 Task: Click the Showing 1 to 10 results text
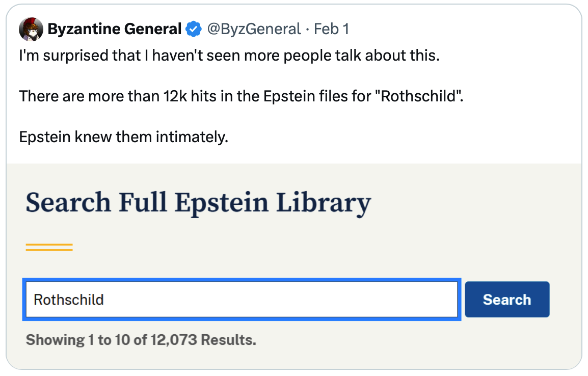141,340
